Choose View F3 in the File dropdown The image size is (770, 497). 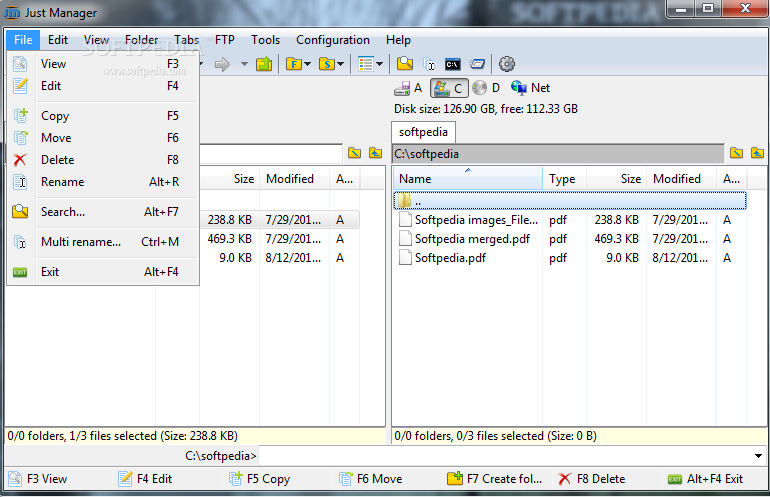pos(103,64)
